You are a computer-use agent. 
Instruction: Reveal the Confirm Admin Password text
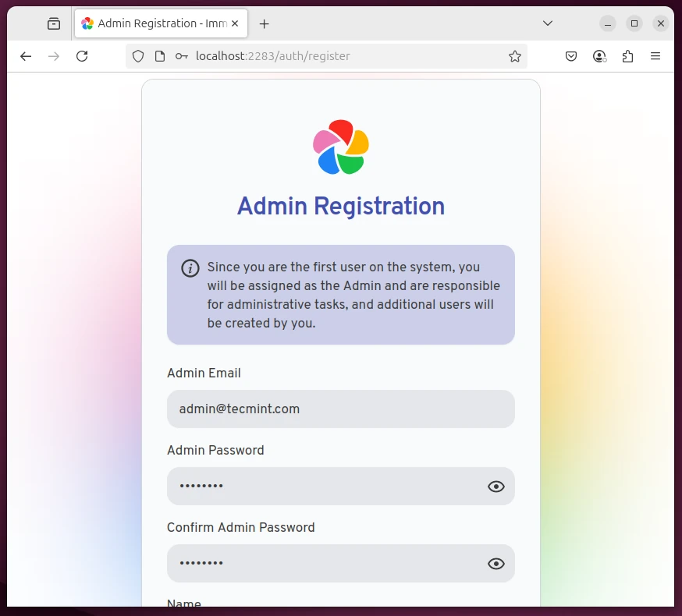[x=496, y=564]
